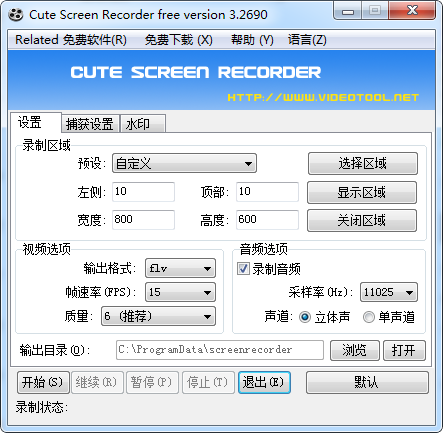Open the 帮助 (Y) menu

252,40
